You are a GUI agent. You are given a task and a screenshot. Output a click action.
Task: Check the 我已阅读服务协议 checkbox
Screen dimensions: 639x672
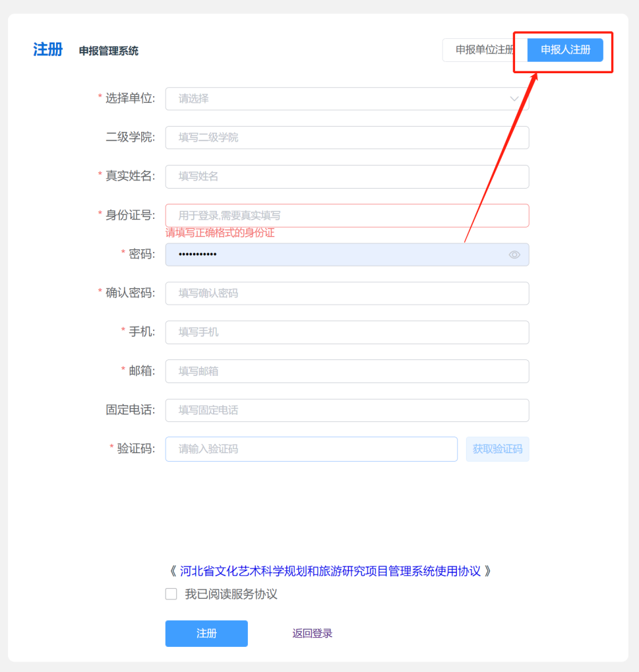(171, 594)
